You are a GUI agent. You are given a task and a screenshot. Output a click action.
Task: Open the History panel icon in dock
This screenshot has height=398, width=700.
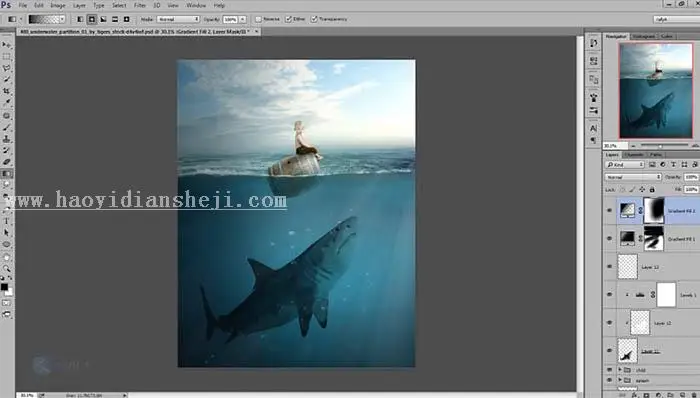tap(593, 43)
